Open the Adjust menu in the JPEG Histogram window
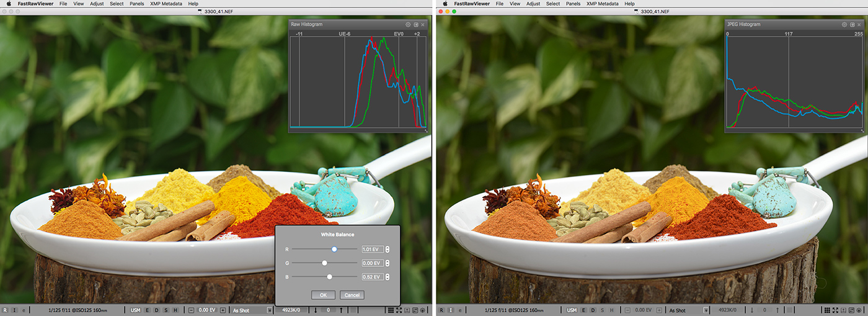 click(532, 4)
